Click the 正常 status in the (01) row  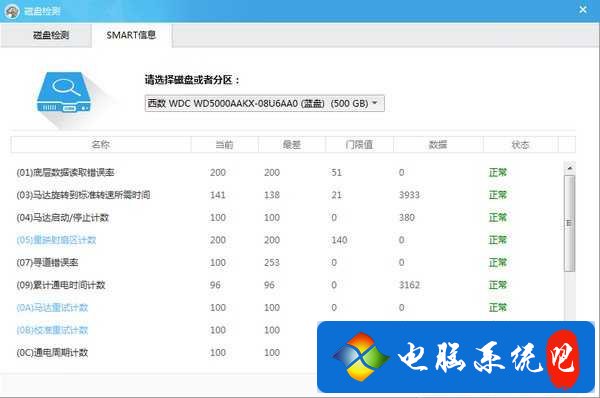(498, 173)
